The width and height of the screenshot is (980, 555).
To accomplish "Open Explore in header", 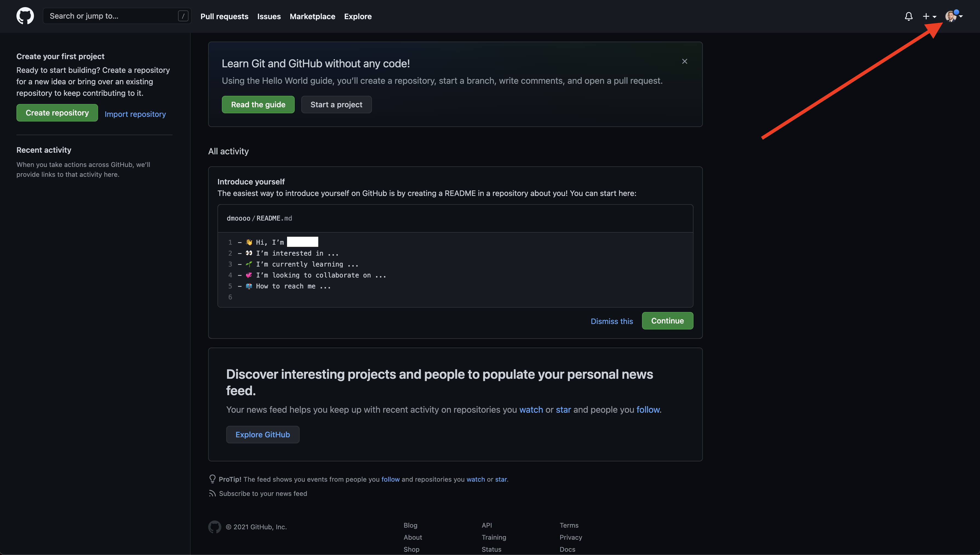I will pos(358,16).
